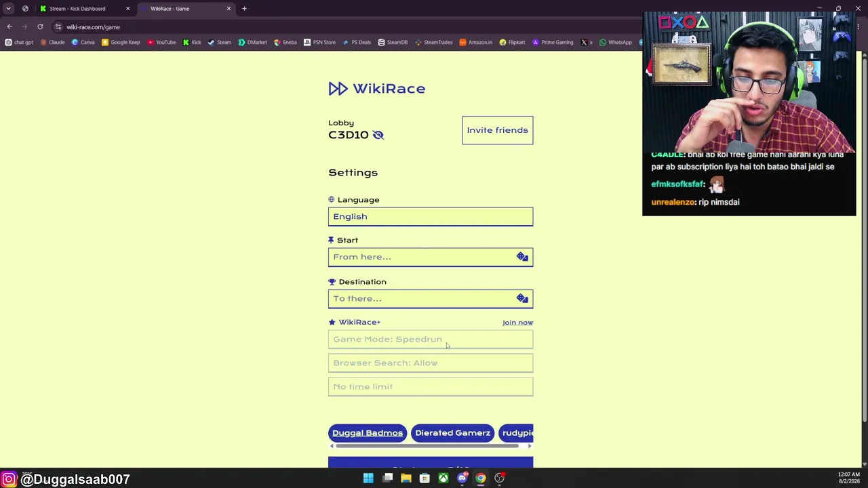Select the rudypie player chip
This screenshot has height=488, width=868.
tap(516, 433)
